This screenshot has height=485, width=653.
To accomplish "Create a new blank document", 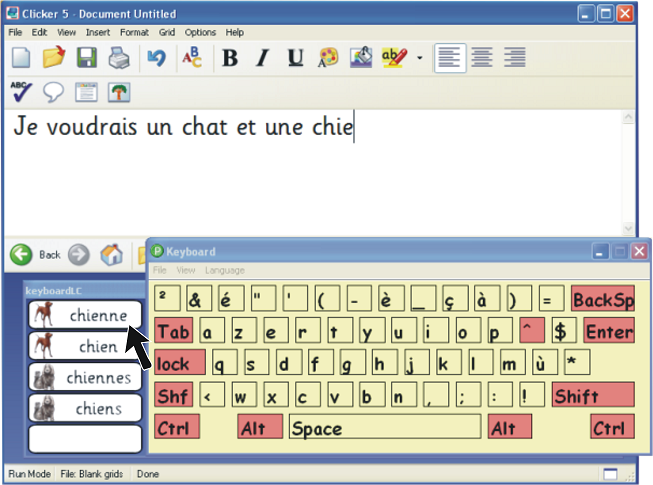I will click(x=21, y=57).
